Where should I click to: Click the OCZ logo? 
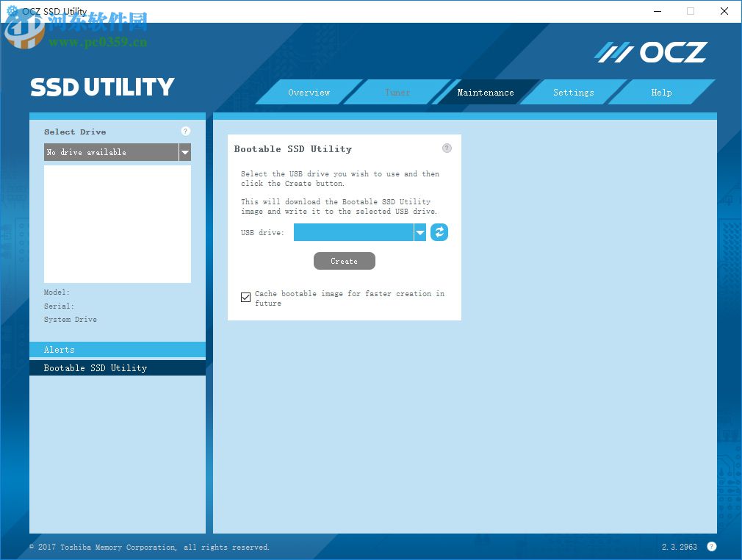click(x=651, y=52)
